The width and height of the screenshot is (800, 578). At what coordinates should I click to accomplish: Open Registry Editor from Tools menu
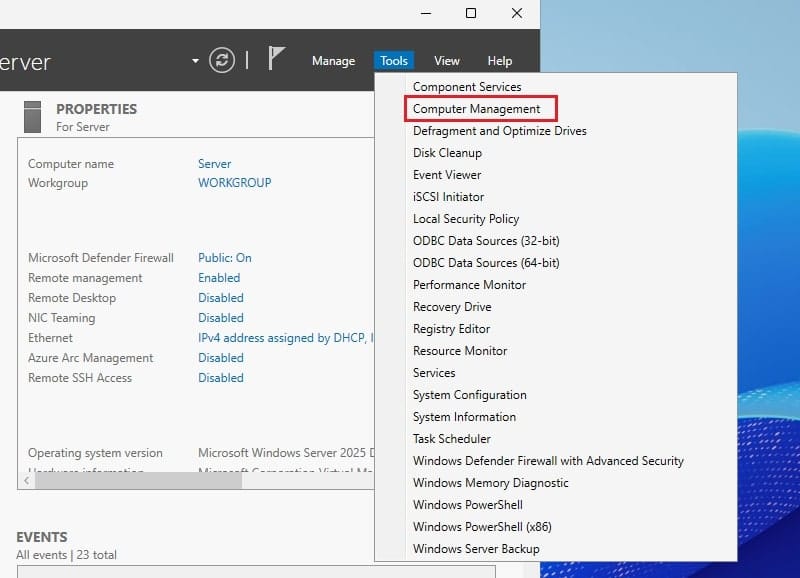452,329
